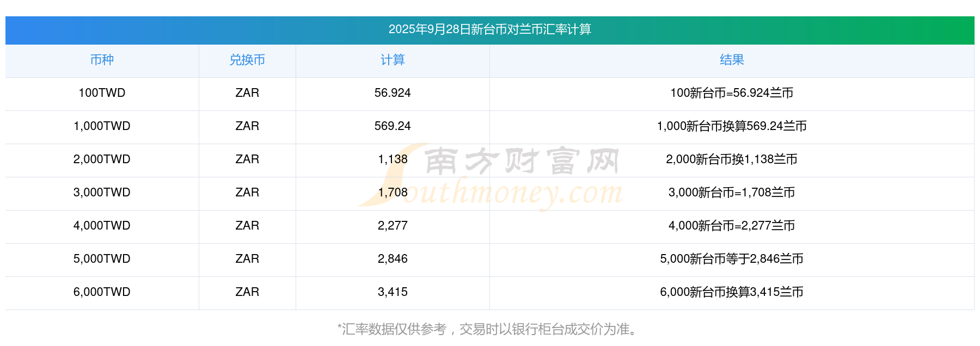Image resolution: width=980 pixels, height=346 pixels.
Task: Click ZAR in the 100TWD row
Action: point(247,93)
